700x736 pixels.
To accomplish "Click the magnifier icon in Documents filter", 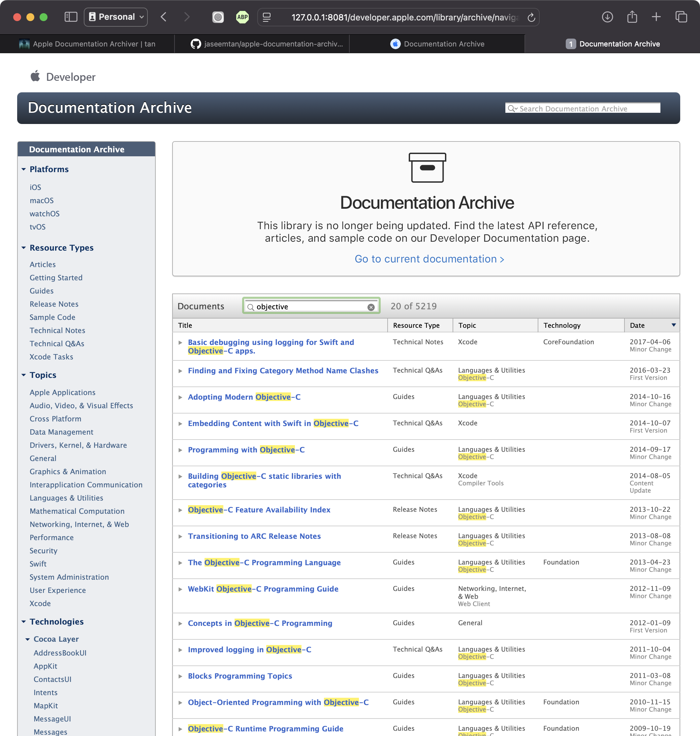I will coord(251,307).
